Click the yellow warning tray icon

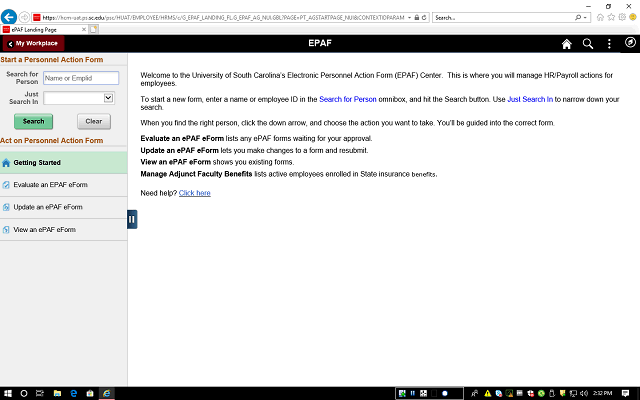click(487, 393)
